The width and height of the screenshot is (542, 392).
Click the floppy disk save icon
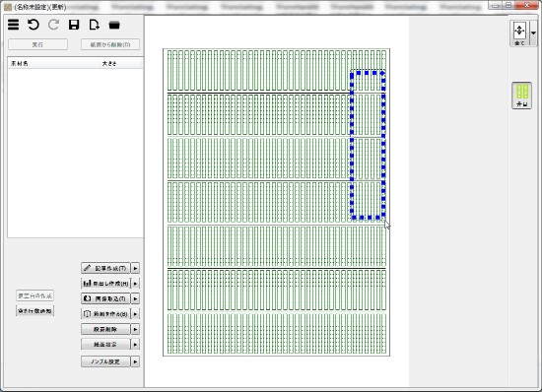coord(74,25)
